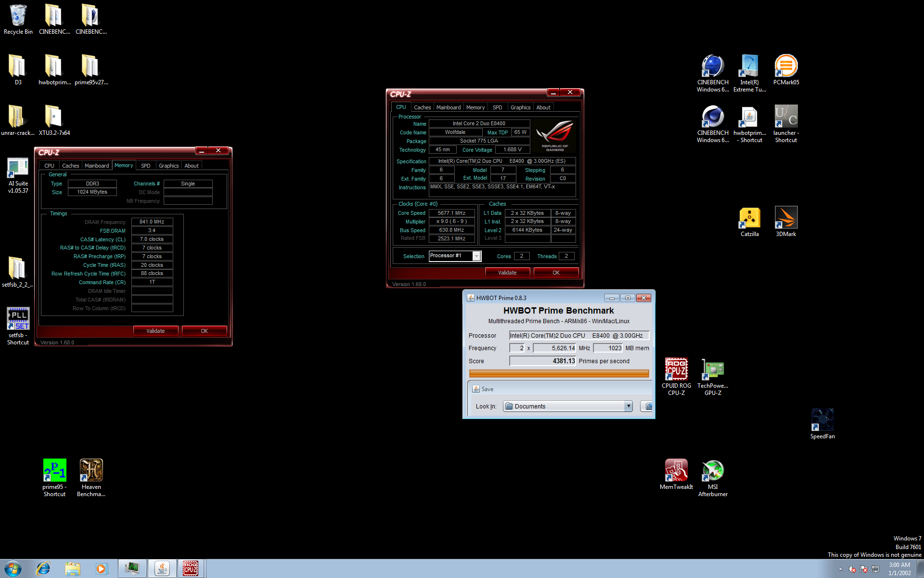Launch TechPowerUp GPU-Z desktop icon

pyautogui.click(x=713, y=377)
